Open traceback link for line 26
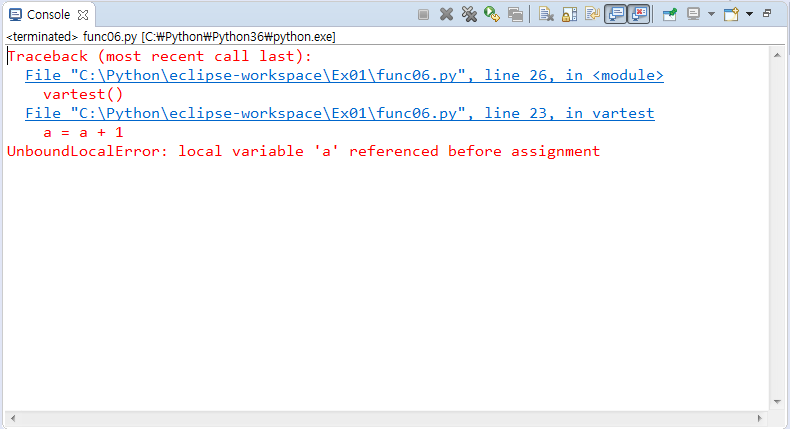Screen dimensions: 790x429 344,75
